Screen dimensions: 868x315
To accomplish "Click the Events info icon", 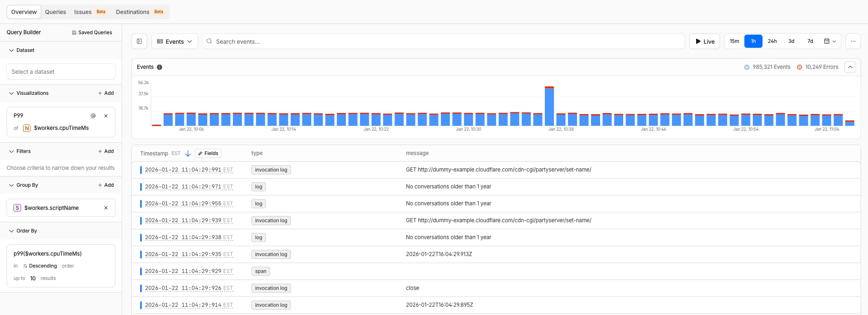I will click(160, 67).
